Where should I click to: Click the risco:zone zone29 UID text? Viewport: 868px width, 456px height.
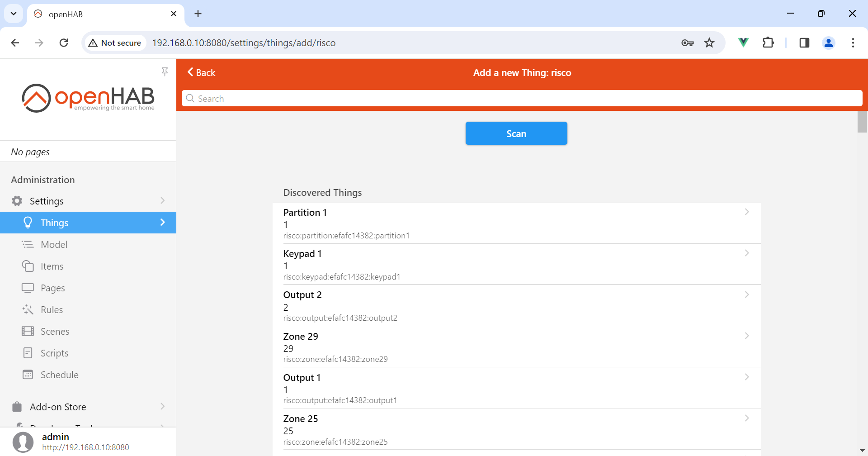[335, 359]
